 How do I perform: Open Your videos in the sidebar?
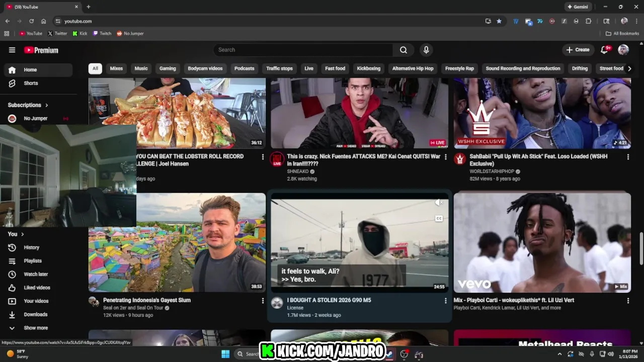coord(38,301)
